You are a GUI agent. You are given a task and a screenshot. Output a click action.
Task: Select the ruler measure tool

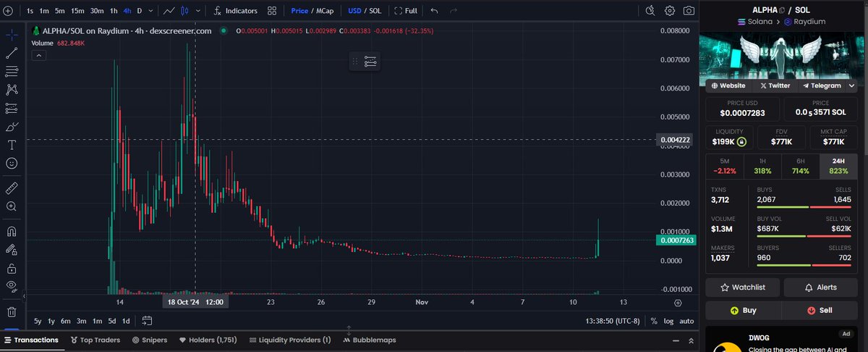12,188
